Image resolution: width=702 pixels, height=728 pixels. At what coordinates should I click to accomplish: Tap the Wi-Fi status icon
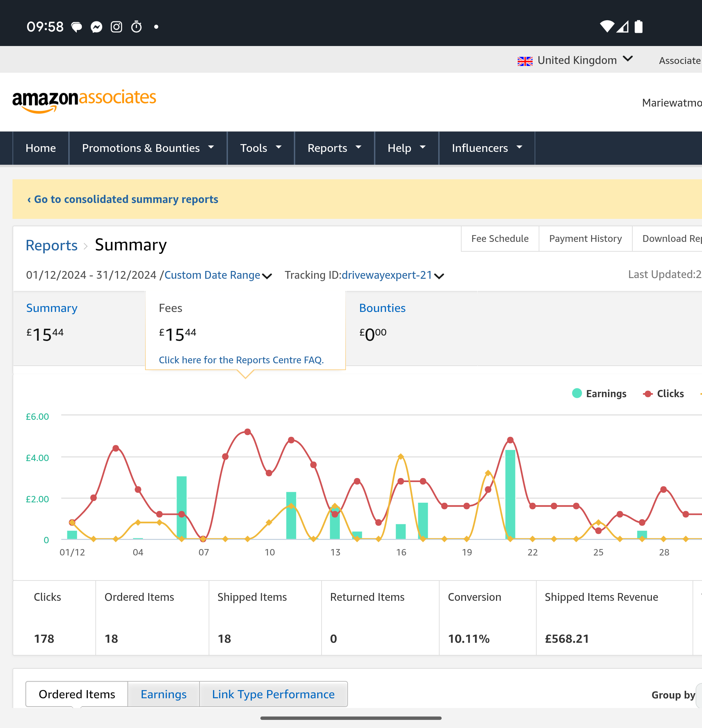point(607,26)
